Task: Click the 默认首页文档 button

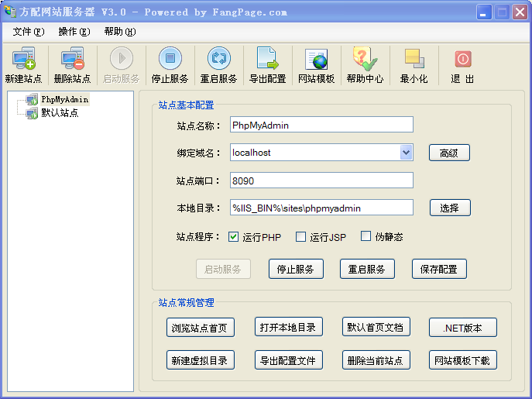Action: click(x=376, y=327)
